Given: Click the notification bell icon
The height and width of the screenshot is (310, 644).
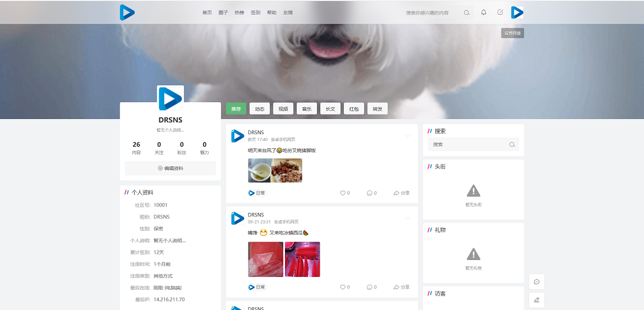Looking at the screenshot, I should tap(484, 12).
